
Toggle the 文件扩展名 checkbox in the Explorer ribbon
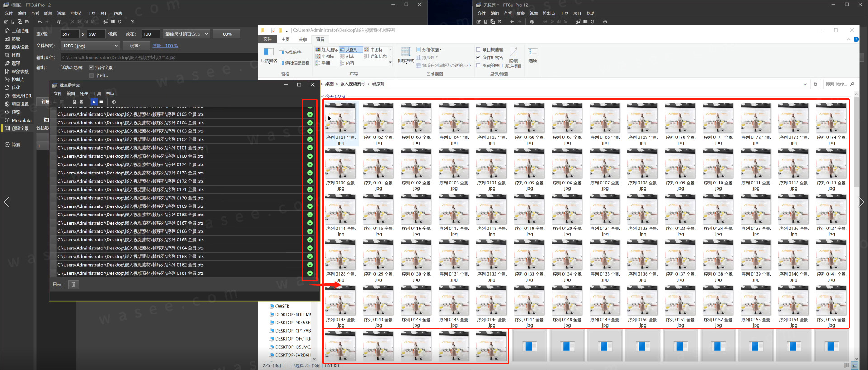(x=478, y=57)
